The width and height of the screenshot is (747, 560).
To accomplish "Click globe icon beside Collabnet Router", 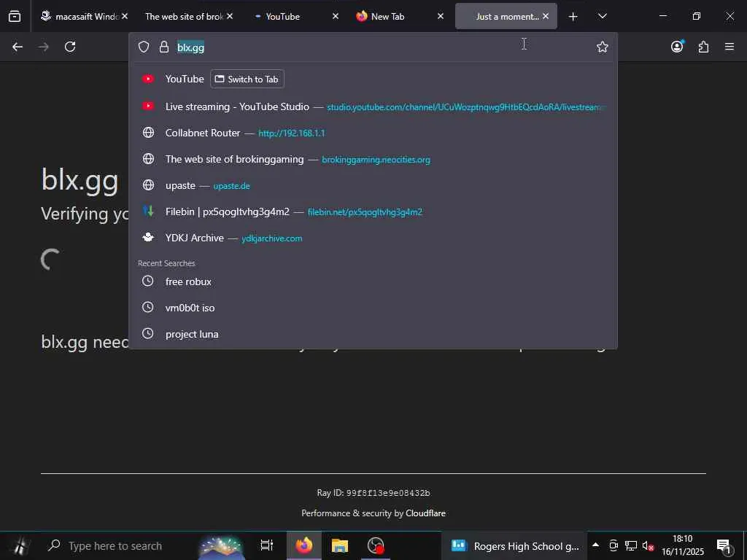I will click(x=148, y=133).
